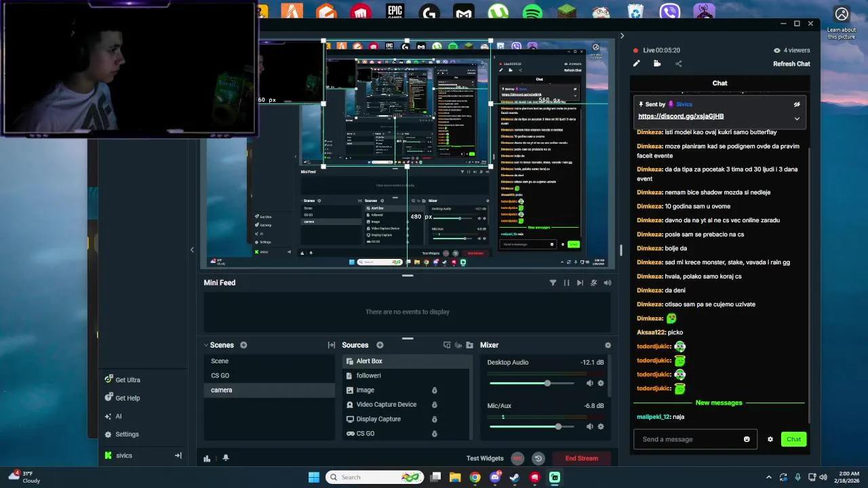Screen dimensions: 868x488
Task: Open notifications bell icon
Action: tap(226, 458)
